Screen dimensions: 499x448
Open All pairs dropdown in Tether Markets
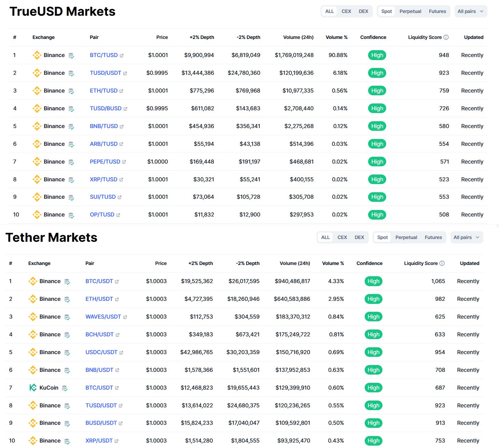(467, 237)
